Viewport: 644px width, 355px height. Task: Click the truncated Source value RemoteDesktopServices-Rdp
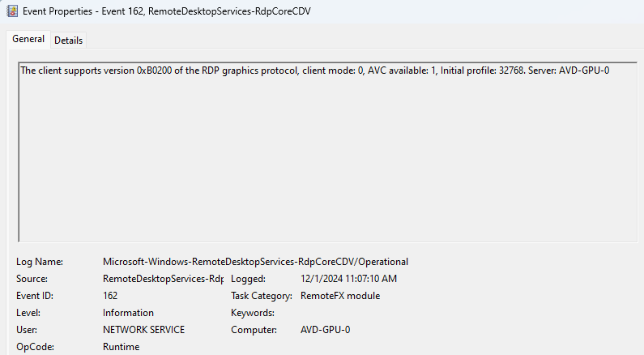(x=163, y=279)
